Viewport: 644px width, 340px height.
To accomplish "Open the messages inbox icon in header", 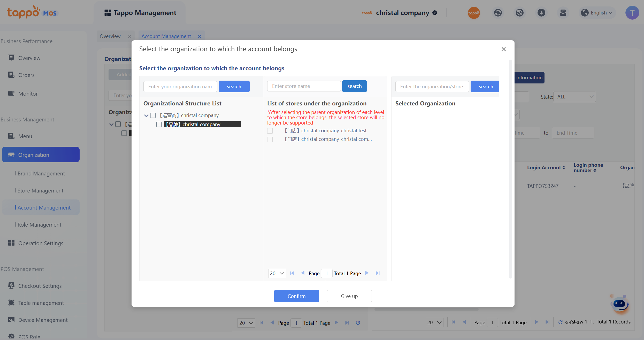I will pyautogui.click(x=563, y=13).
